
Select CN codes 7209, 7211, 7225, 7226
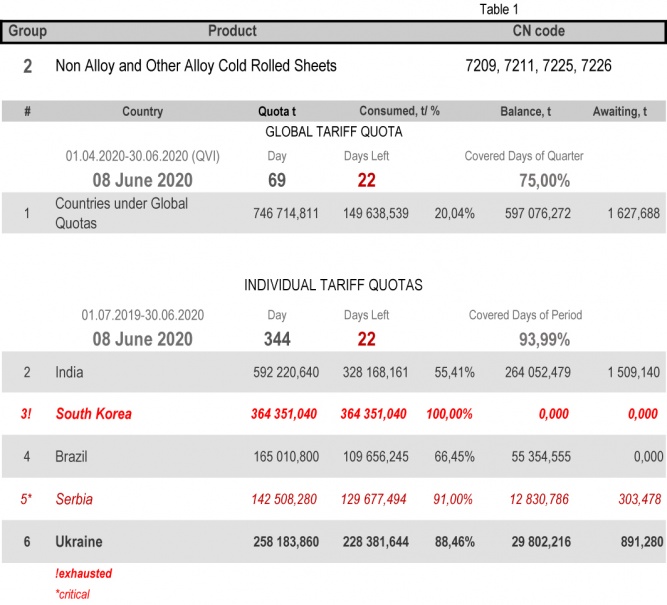click(538, 66)
